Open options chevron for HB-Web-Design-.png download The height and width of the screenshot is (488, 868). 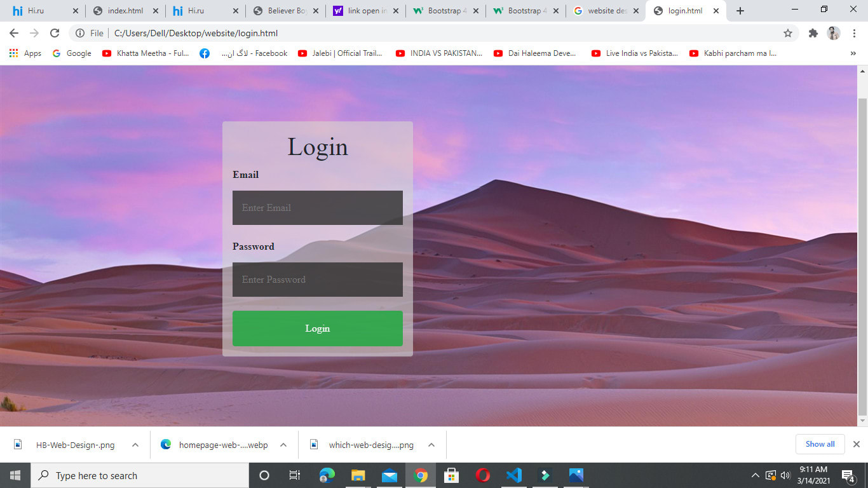pyautogui.click(x=135, y=445)
